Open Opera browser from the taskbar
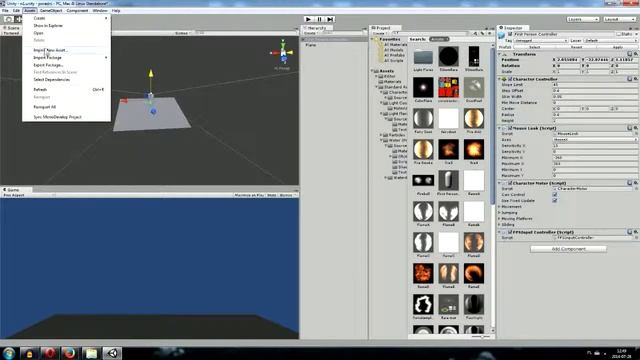 click(49, 353)
